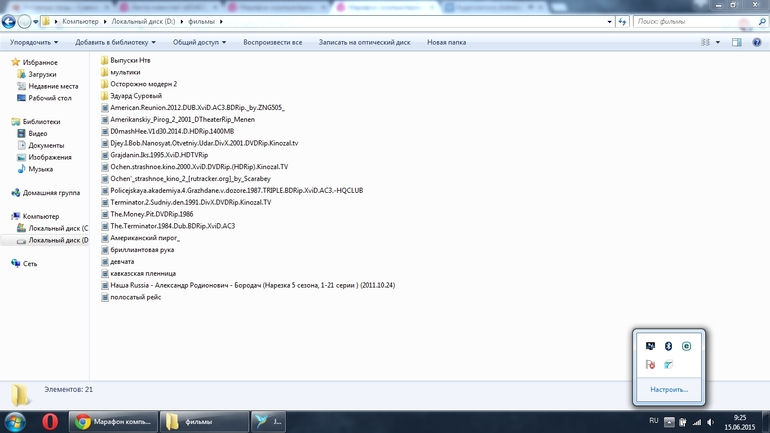
Task: Expand the address bar history dropdown
Action: tap(609, 22)
